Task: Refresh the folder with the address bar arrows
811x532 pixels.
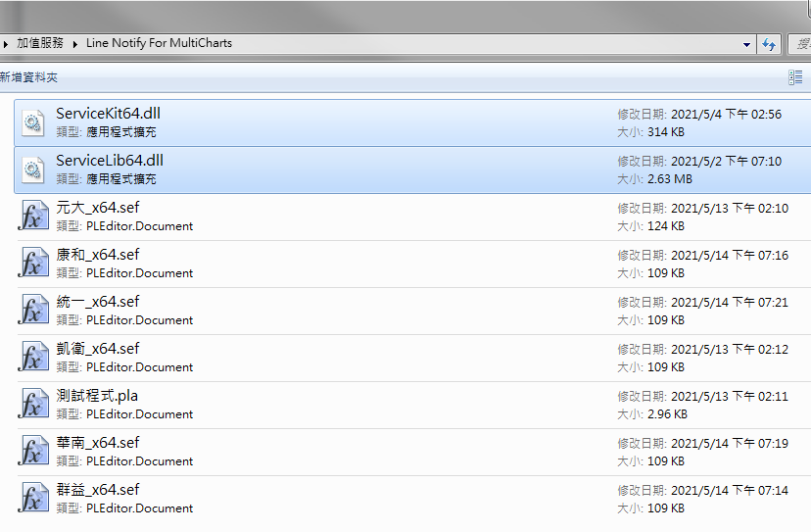Action: (x=769, y=44)
